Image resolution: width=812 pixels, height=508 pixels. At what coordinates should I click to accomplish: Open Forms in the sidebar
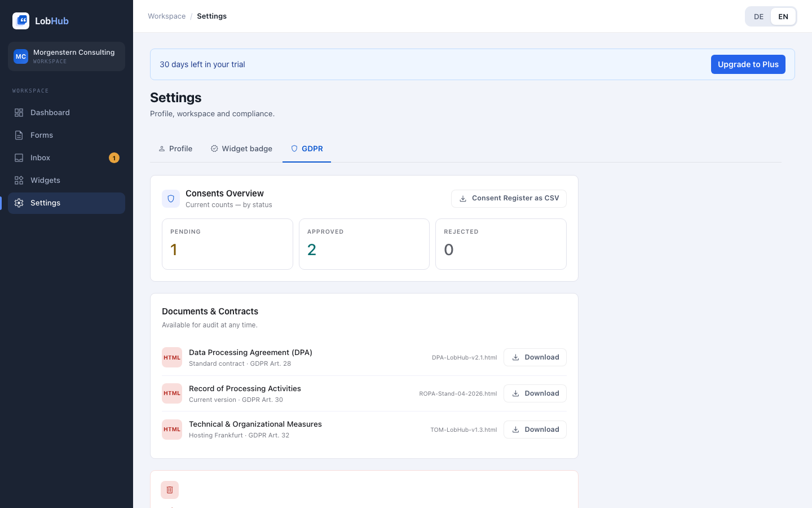click(67, 135)
